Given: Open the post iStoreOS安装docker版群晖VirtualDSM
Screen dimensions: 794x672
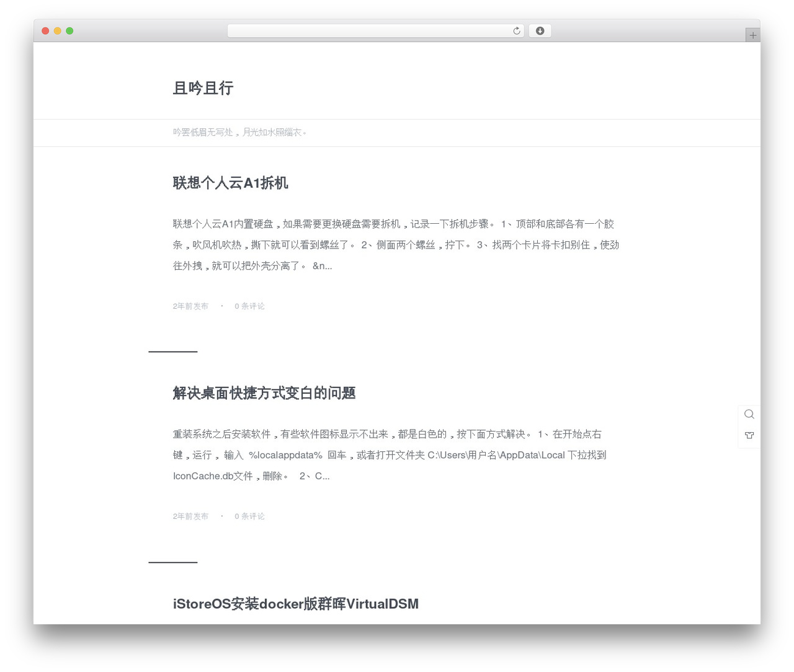Looking at the screenshot, I should (x=296, y=604).
